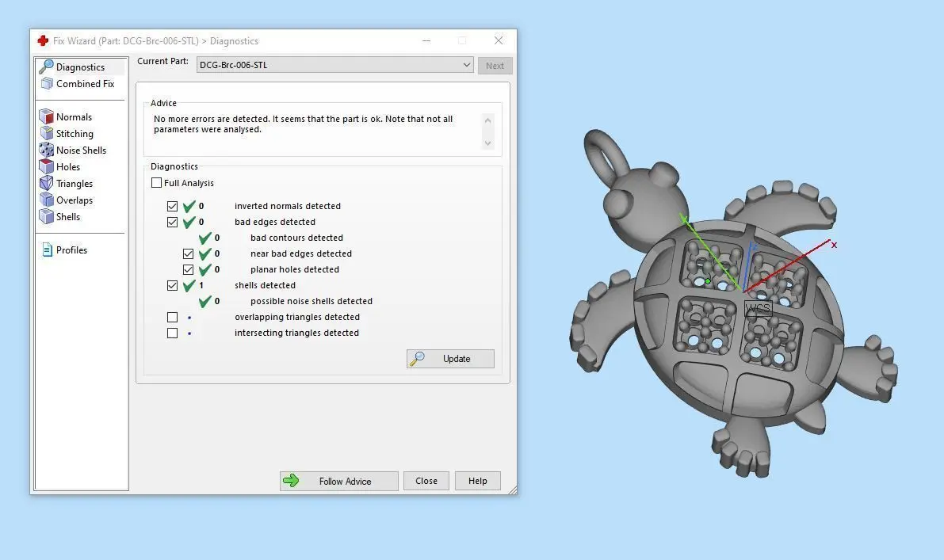Click the magnifier icon on Update button
Screen dimensions: 944x560
click(417, 359)
